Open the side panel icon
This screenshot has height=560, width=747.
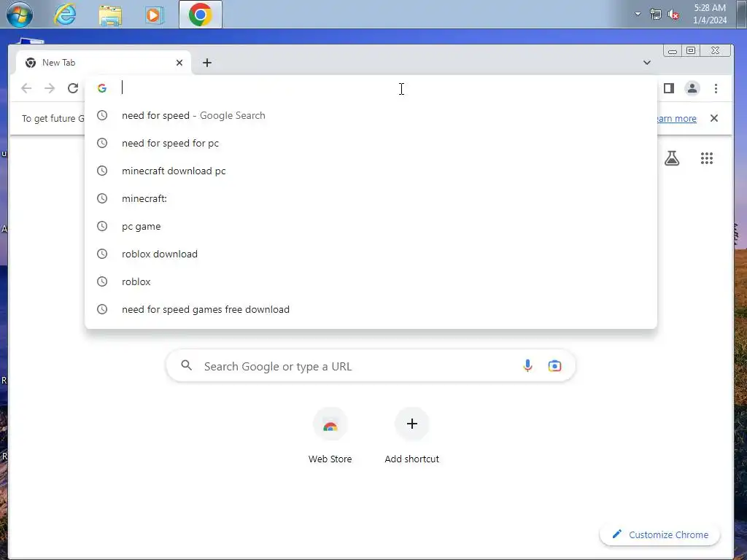(x=669, y=88)
